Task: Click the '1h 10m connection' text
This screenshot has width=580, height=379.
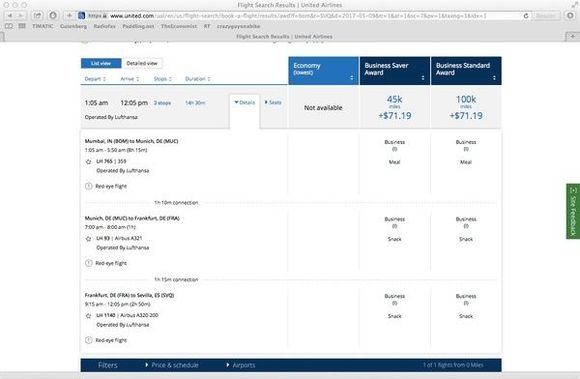Action: pyautogui.click(x=176, y=203)
